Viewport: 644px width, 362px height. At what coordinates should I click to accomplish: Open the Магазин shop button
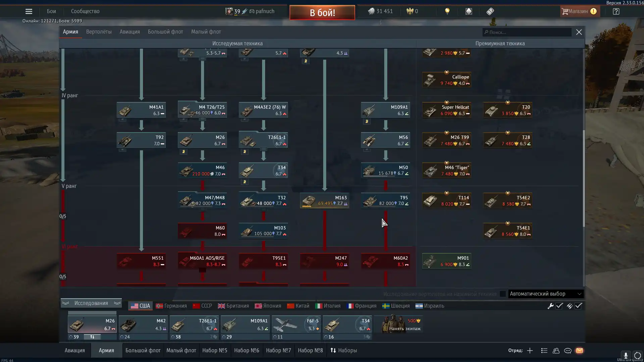click(x=579, y=11)
